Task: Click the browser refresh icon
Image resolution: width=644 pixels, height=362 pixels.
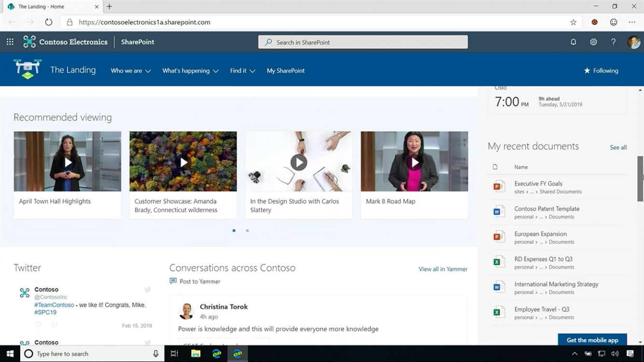Action: 48,22
